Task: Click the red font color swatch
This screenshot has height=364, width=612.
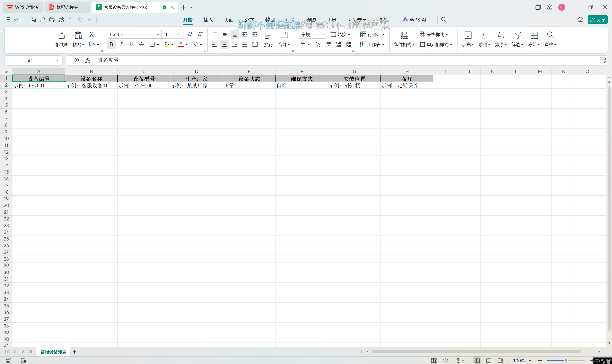Action: pos(181,44)
